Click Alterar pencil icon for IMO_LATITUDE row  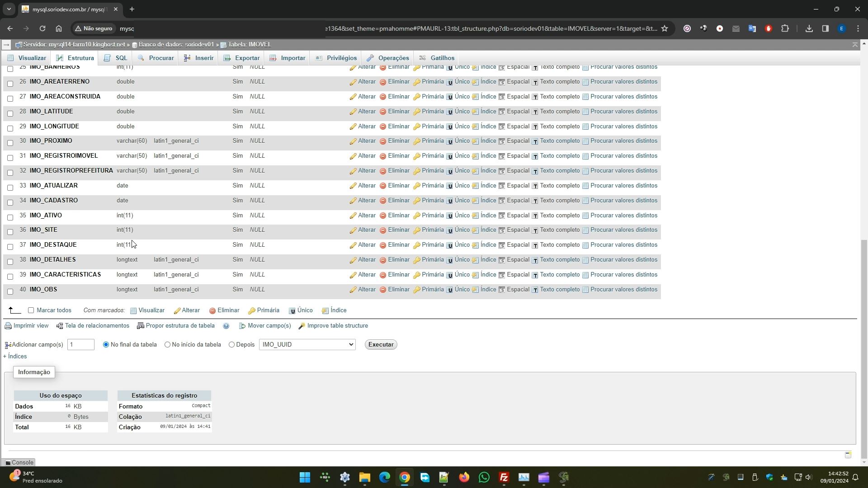pos(353,112)
